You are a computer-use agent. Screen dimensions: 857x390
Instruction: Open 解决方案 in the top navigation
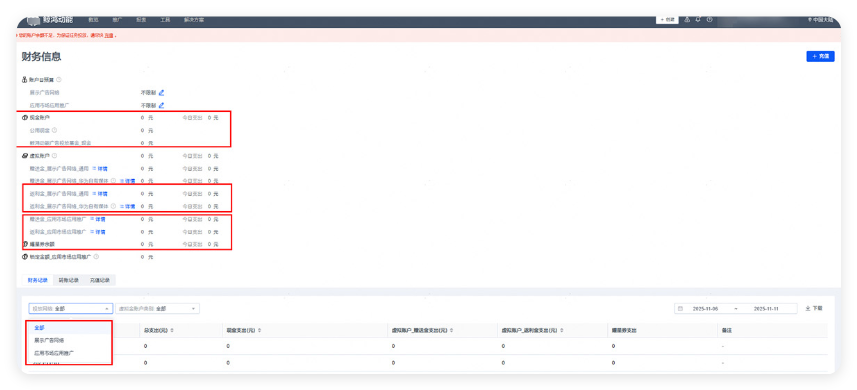click(x=193, y=20)
